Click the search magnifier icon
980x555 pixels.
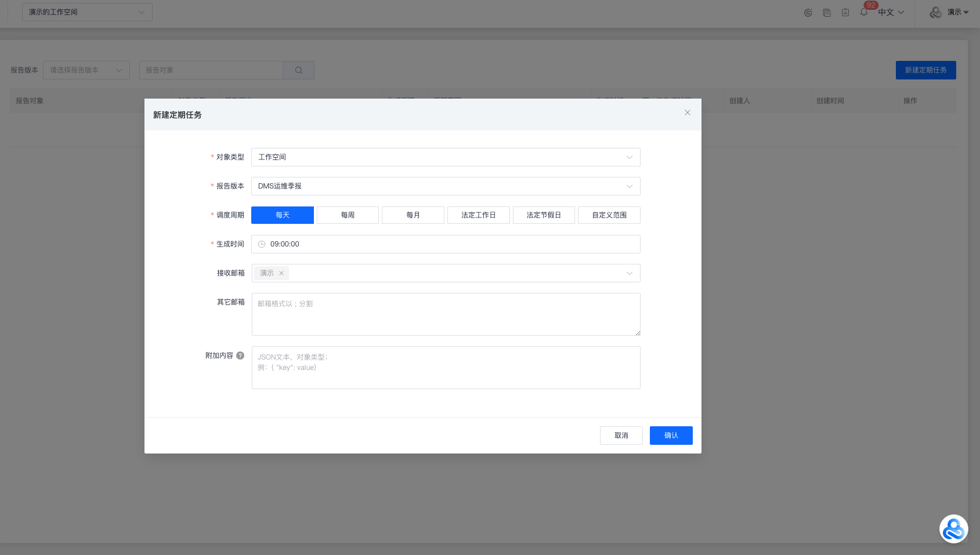(x=299, y=70)
